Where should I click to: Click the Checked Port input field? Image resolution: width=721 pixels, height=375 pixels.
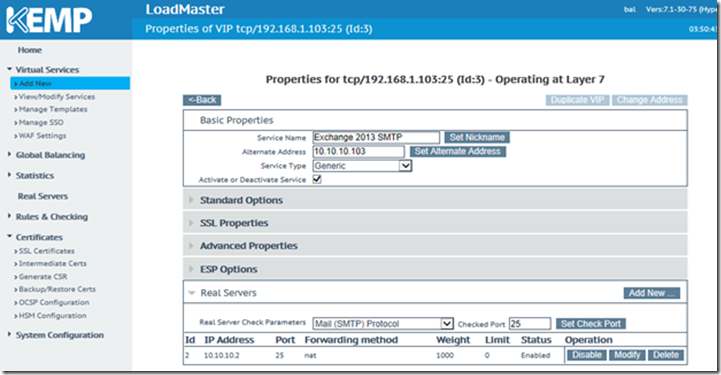click(530, 324)
